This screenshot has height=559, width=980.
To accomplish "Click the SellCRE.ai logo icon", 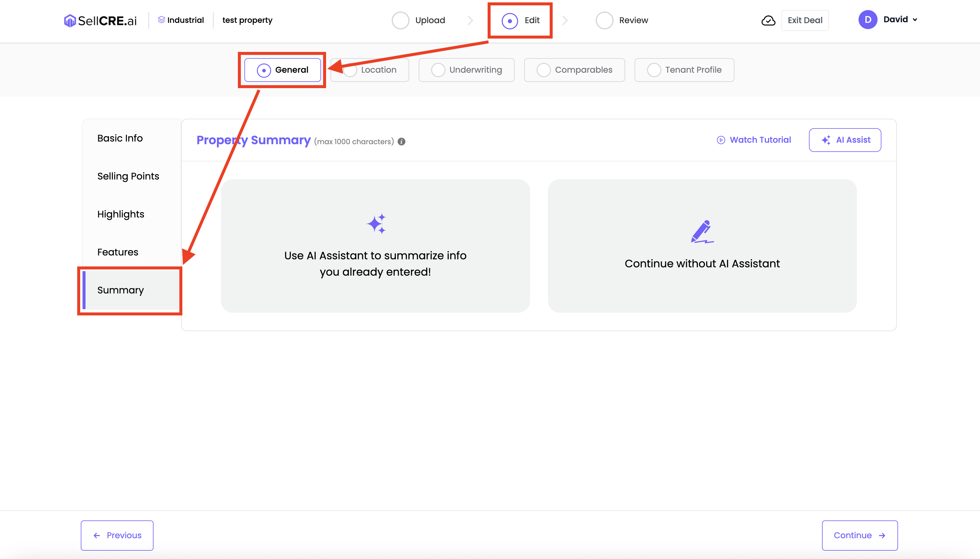I will tap(69, 20).
